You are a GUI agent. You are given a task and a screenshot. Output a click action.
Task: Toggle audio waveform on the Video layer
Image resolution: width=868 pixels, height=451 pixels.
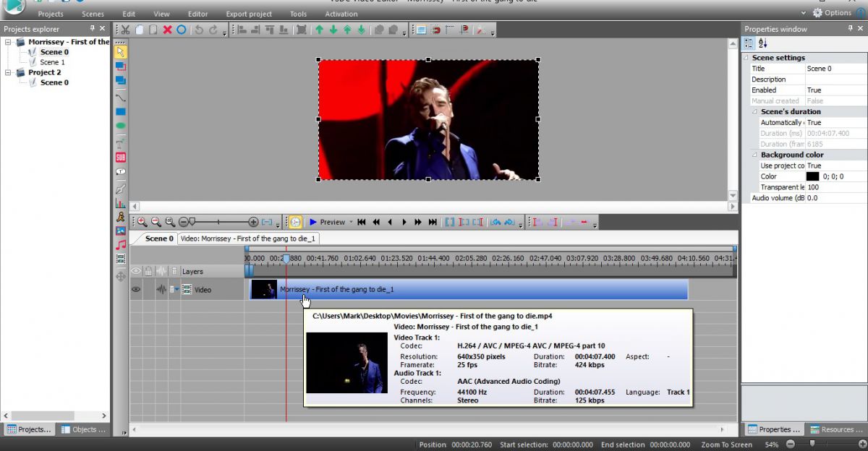[x=161, y=289]
